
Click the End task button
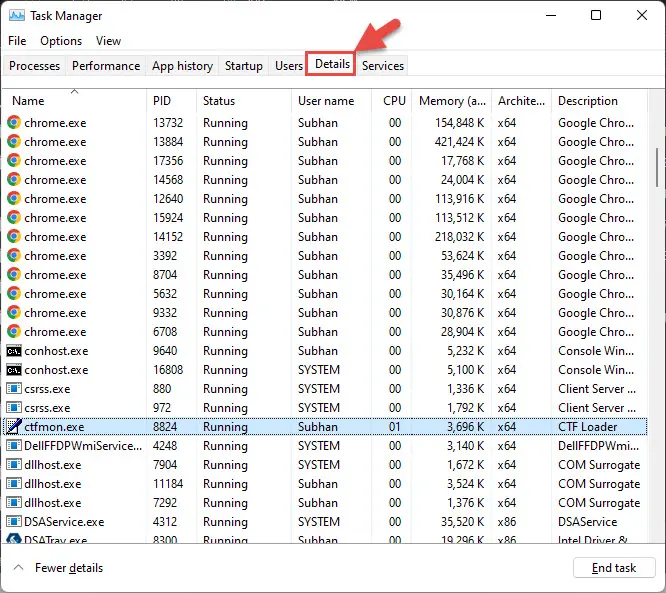(614, 568)
